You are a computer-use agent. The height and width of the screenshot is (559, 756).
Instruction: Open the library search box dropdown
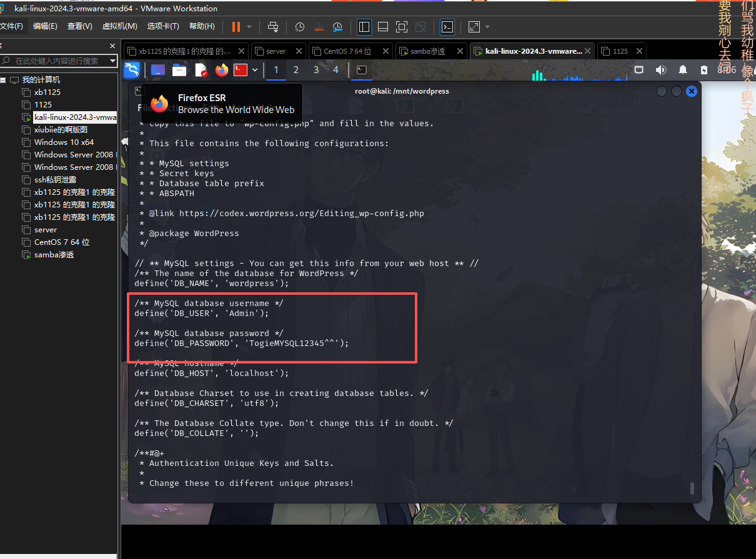pos(113,61)
